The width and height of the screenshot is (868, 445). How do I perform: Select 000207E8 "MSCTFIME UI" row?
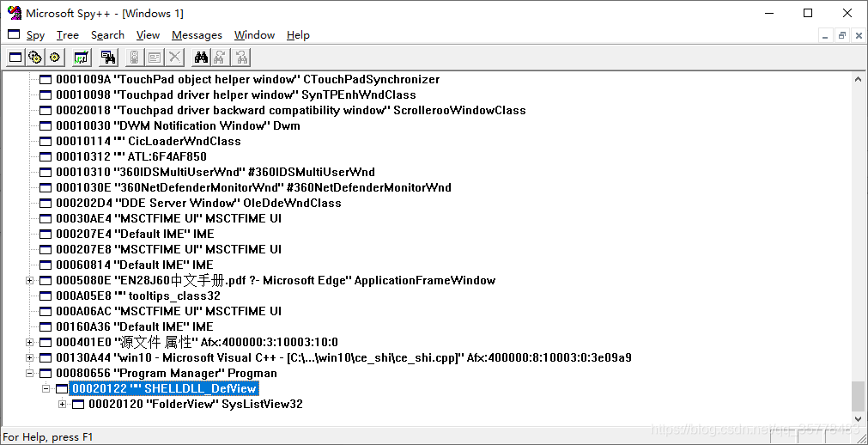(168, 249)
